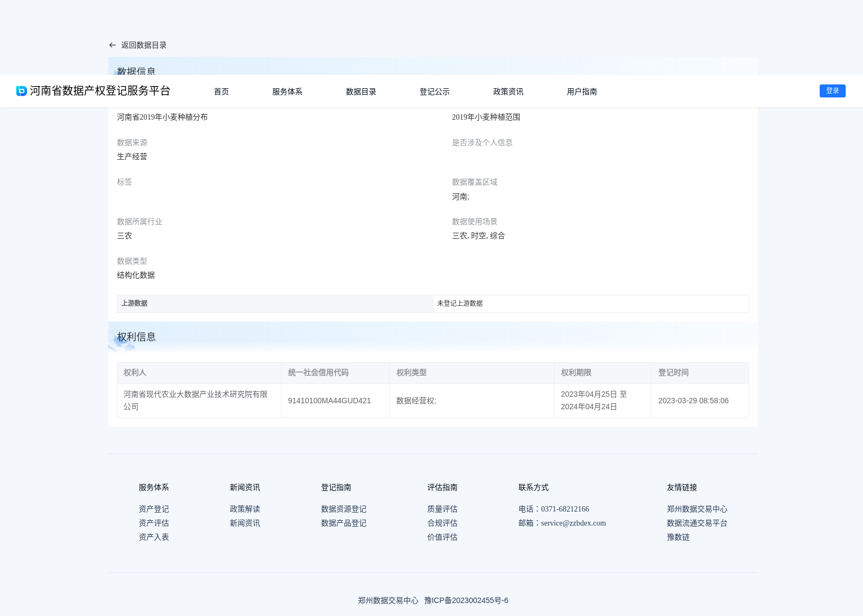
Task: Click the back arrow icon
Action: 113,45
